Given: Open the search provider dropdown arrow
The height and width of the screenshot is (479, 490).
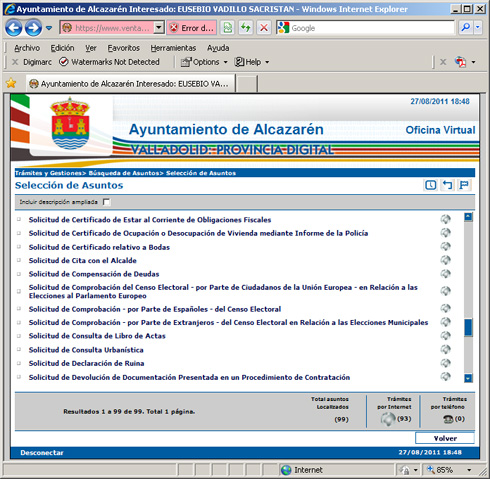Looking at the screenshot, I should pos(478,28).
